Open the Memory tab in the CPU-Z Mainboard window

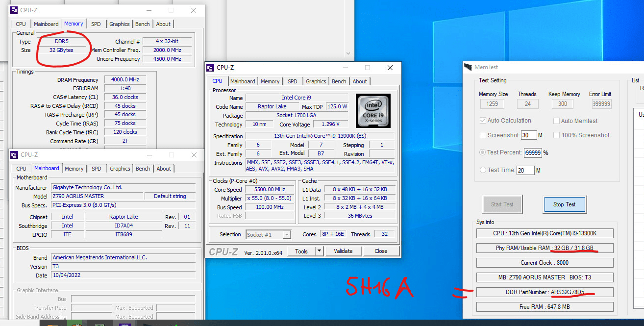tap(74, 169)
